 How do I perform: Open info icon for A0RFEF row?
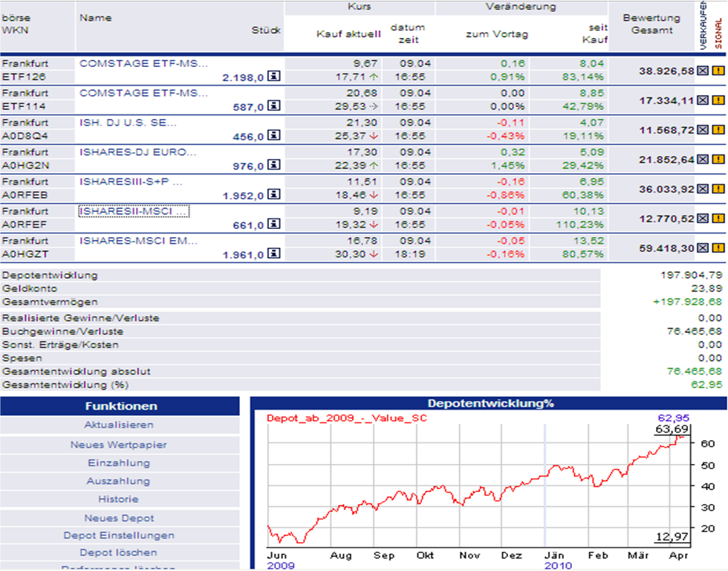click(274, 224)
